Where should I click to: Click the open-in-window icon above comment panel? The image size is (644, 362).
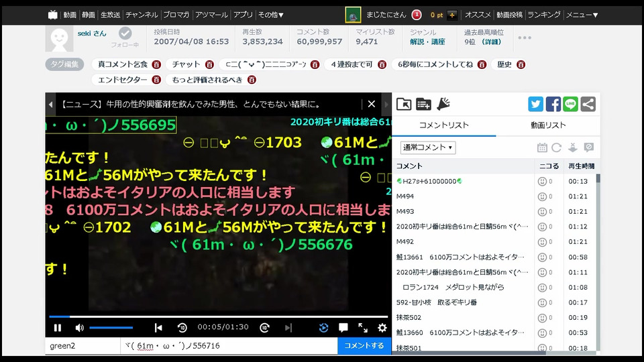point(404,105)
